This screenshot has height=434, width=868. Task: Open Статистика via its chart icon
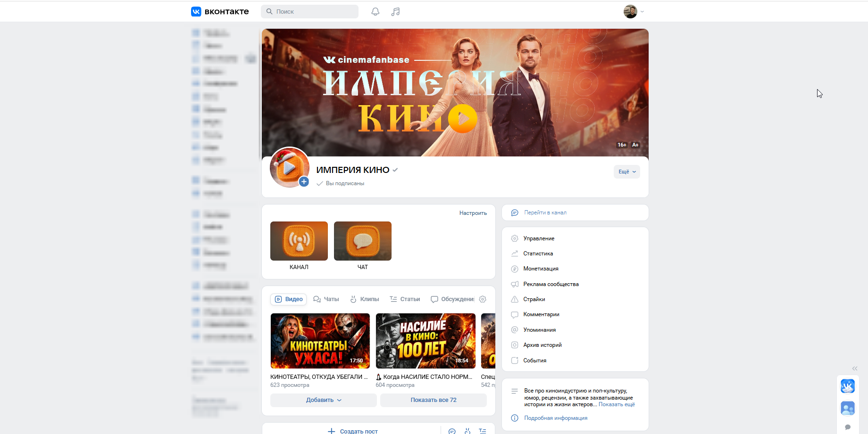[515, 254]
